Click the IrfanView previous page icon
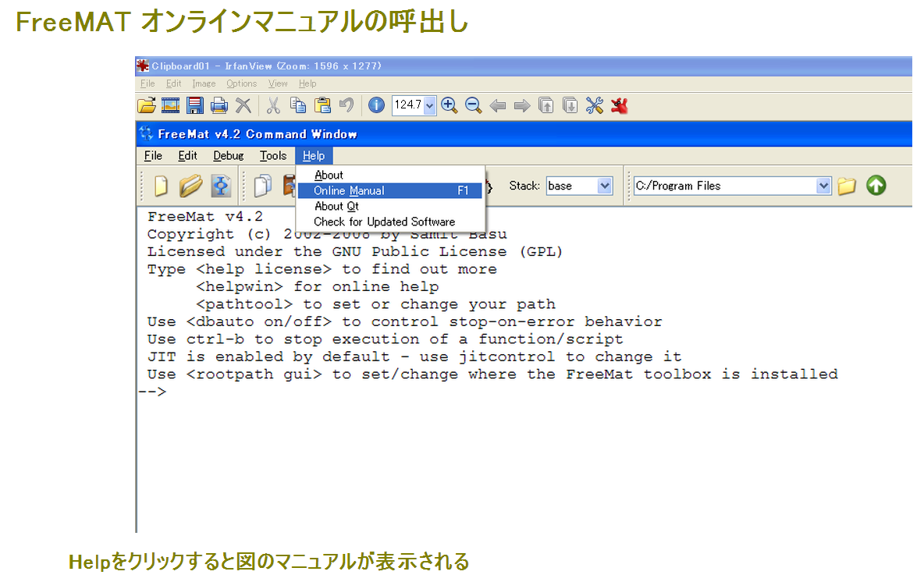924x582 pixels. [x=546, y=105]
